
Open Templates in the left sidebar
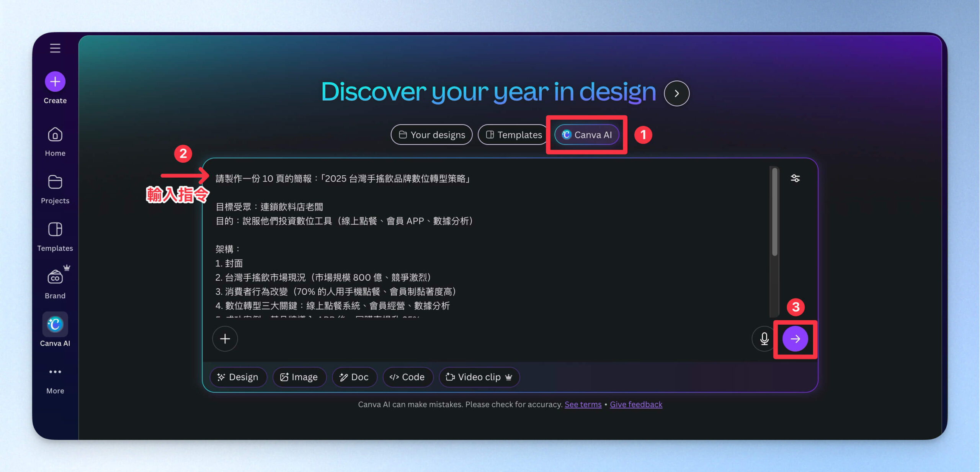[x=55, y=237]
